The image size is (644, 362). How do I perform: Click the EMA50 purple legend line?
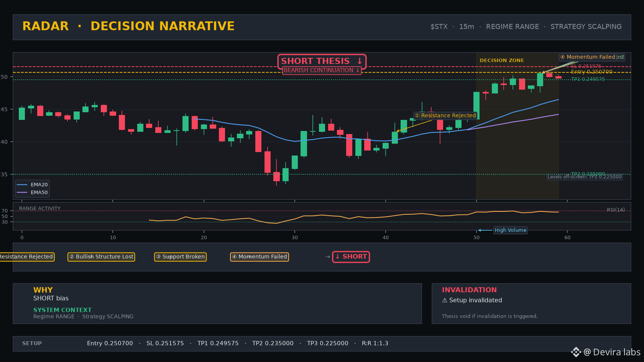click(22, 193)
